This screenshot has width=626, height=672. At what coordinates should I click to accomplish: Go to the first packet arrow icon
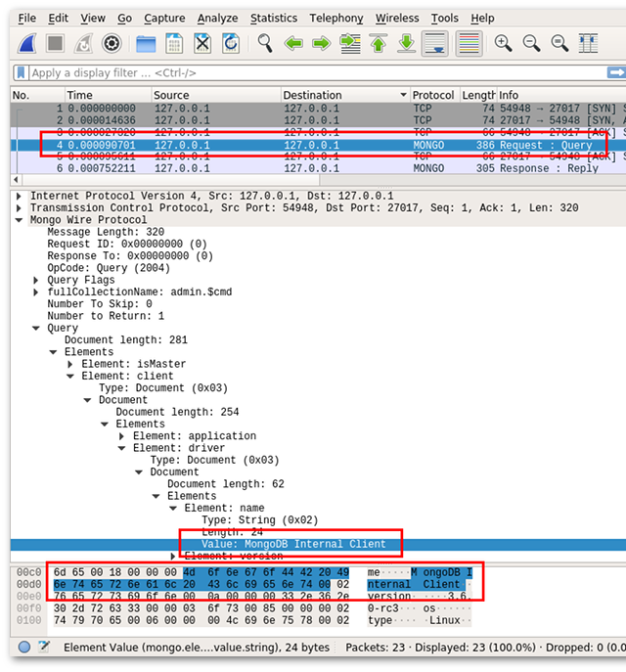(x=379, y=43)
